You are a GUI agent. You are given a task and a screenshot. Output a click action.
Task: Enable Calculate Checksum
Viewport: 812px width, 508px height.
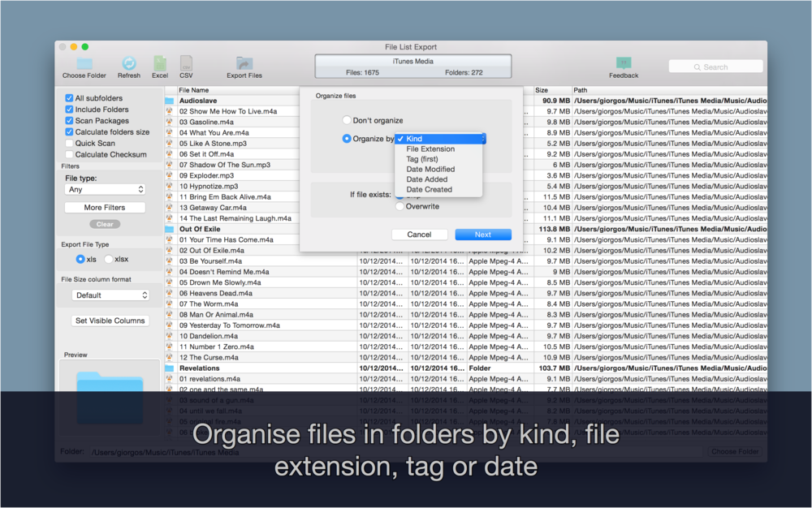(67, 154)
